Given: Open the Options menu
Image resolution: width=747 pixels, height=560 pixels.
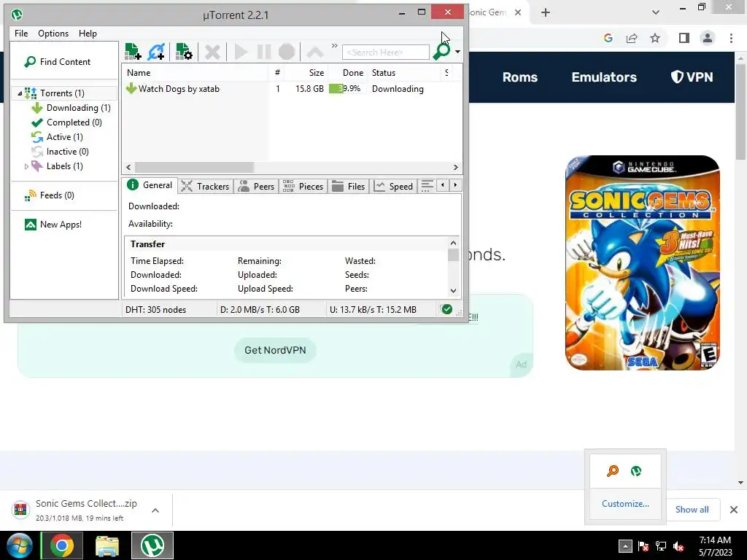Looking at the screenshot, I should (x=53, y=34).
